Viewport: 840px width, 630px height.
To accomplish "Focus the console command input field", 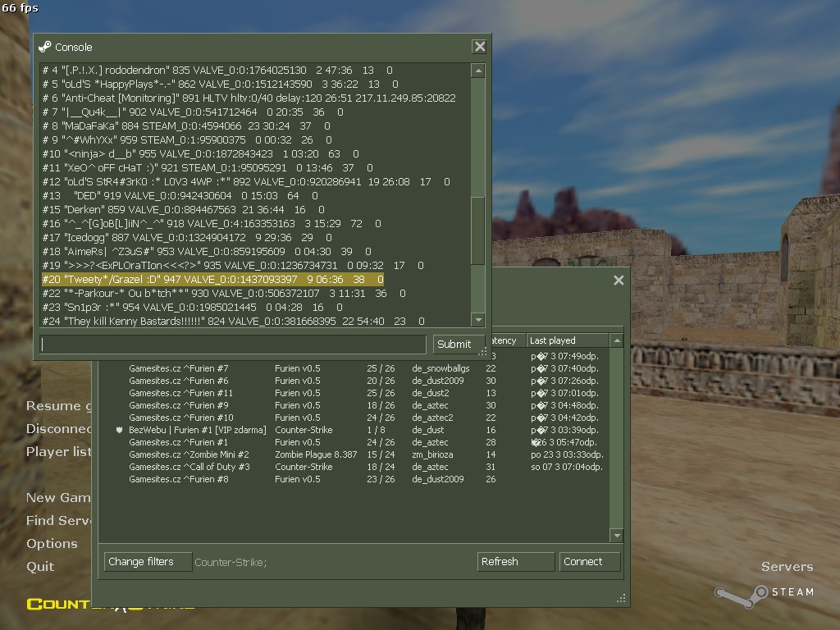I will 233,344.
